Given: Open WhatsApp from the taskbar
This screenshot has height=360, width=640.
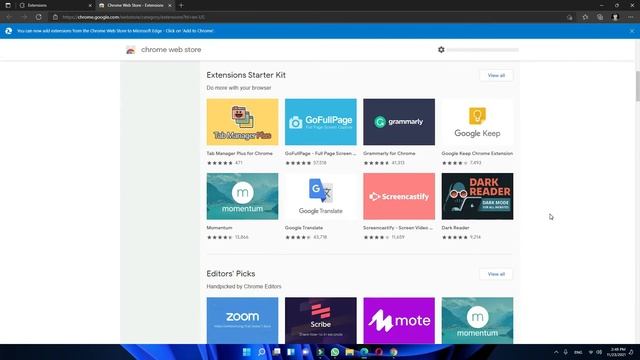Looking at the screenshot, I should pos(335,352).
